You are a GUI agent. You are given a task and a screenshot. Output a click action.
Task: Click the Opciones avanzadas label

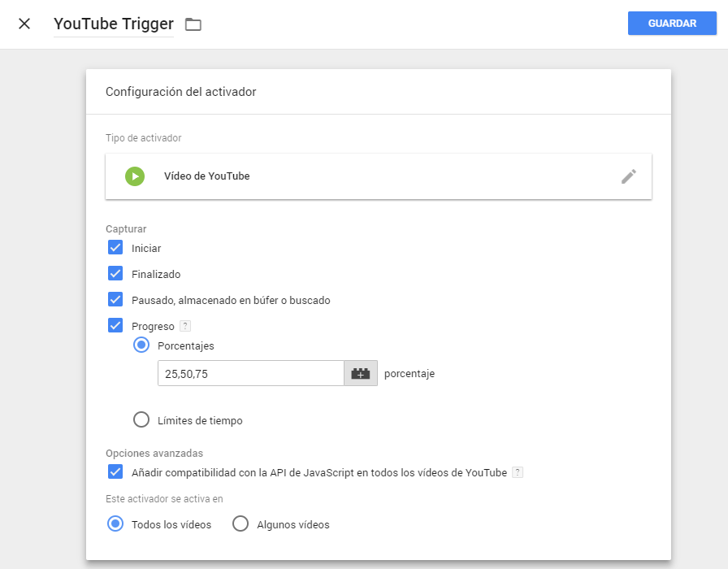[154, 454]
